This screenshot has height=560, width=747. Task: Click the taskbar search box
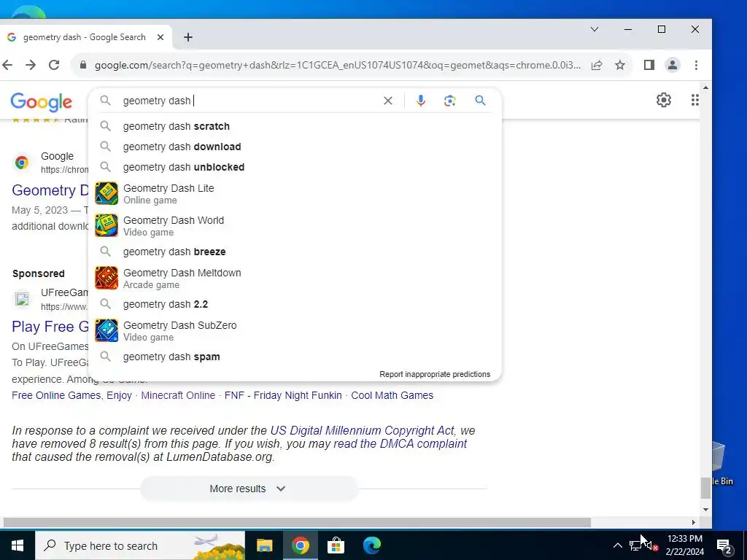point(140,545)
